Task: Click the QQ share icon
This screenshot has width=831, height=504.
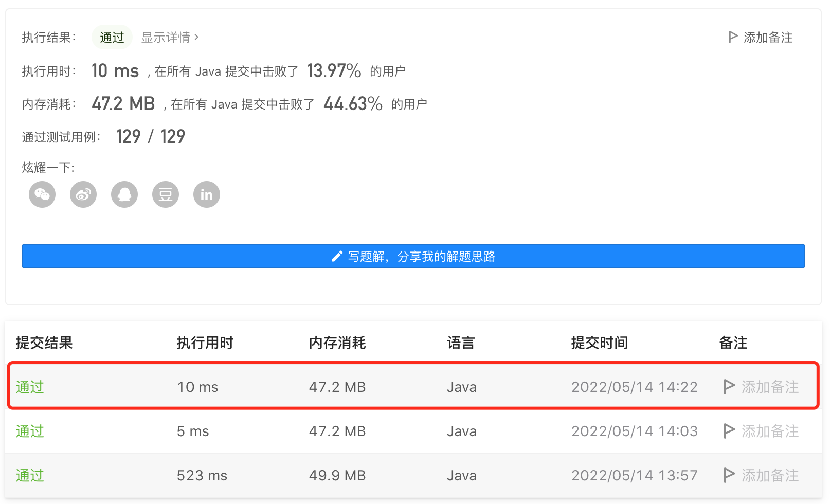Action: tap(124, 194)
